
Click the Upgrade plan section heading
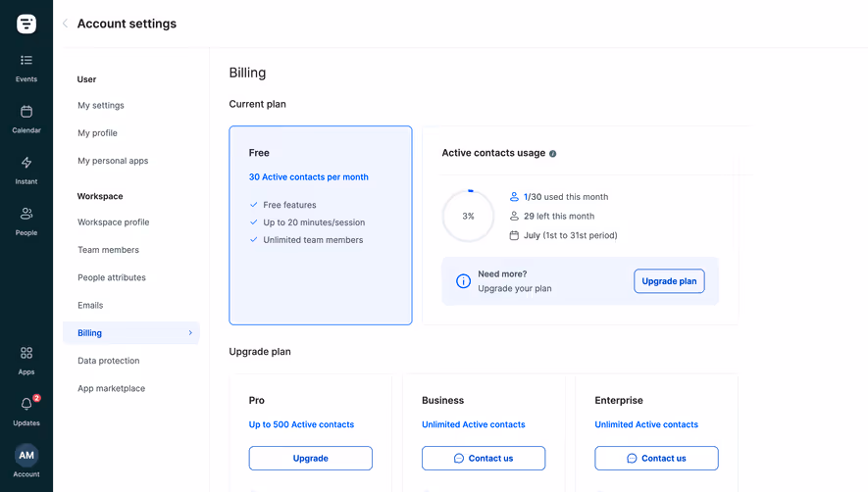pyautogui.click(x=260, y=352)
